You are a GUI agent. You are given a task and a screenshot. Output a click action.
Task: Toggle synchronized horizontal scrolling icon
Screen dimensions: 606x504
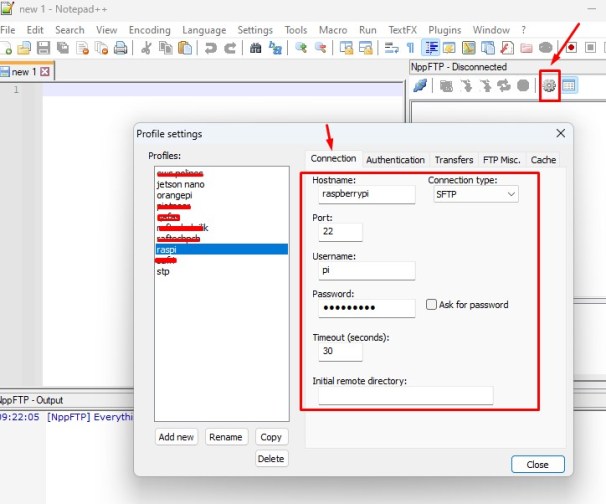click(x=365, y=48)
